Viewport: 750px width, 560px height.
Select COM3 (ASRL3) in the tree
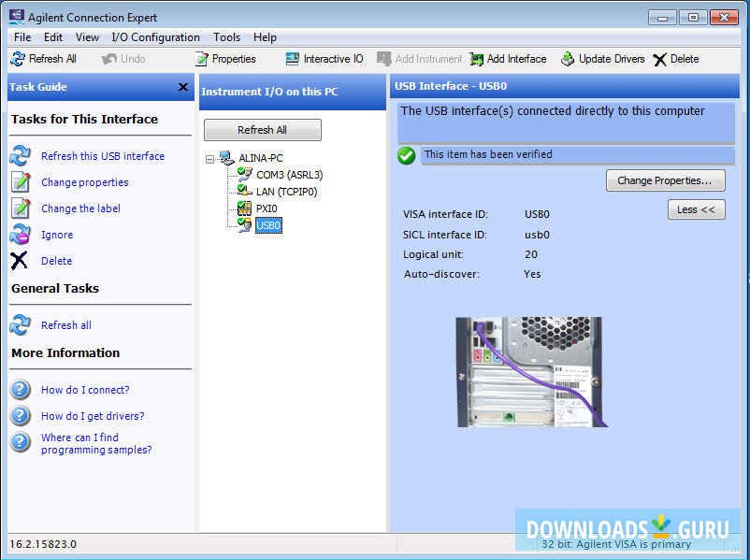pos(289,175)
